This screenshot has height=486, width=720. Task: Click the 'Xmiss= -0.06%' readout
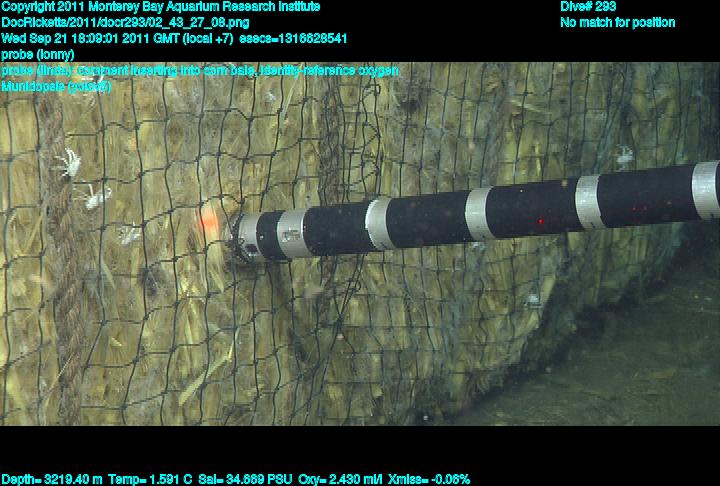429,480
